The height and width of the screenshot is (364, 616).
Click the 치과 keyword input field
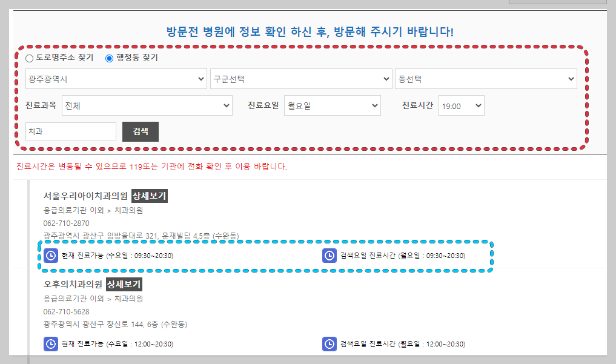pyautogui.click(x=70, y=131)
